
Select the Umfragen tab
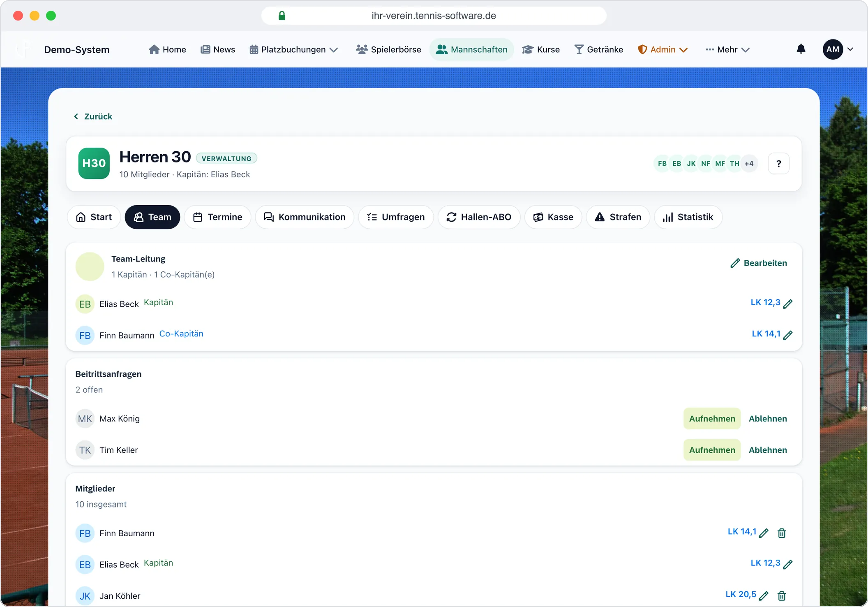[396, 217]
